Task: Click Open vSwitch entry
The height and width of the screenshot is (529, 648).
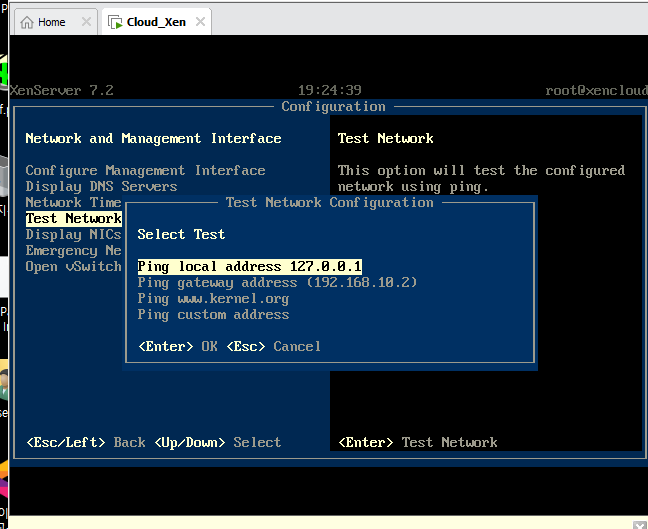Action: (x=74, y=267)
